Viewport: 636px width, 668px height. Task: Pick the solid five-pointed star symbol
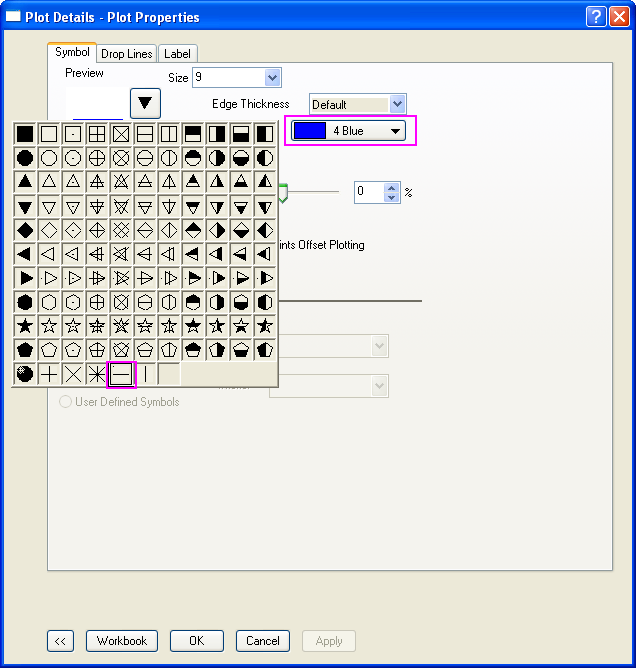[25, 325]
